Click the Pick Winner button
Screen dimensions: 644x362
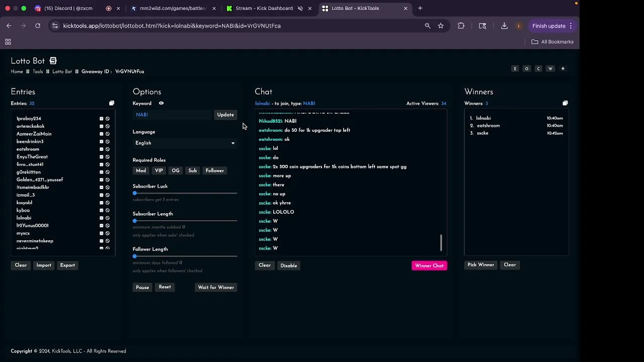[480, 264]
